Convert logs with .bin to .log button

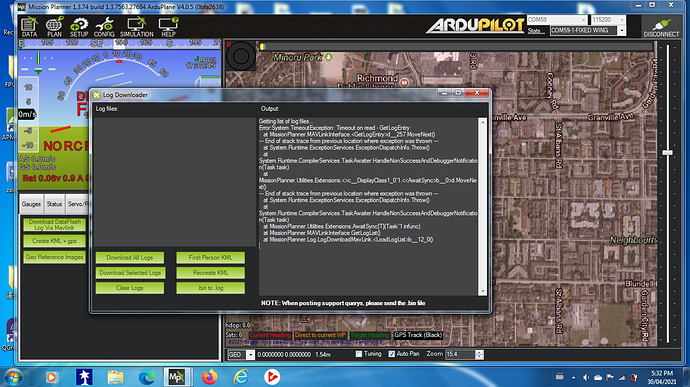(210, 288)
